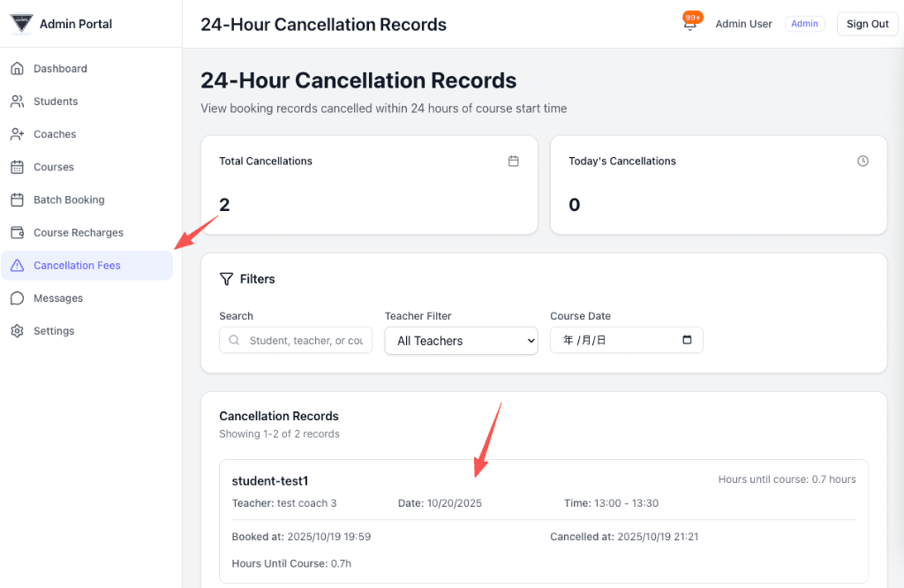Select Cancellation Fees in the sidebar

tap(77, 266)
